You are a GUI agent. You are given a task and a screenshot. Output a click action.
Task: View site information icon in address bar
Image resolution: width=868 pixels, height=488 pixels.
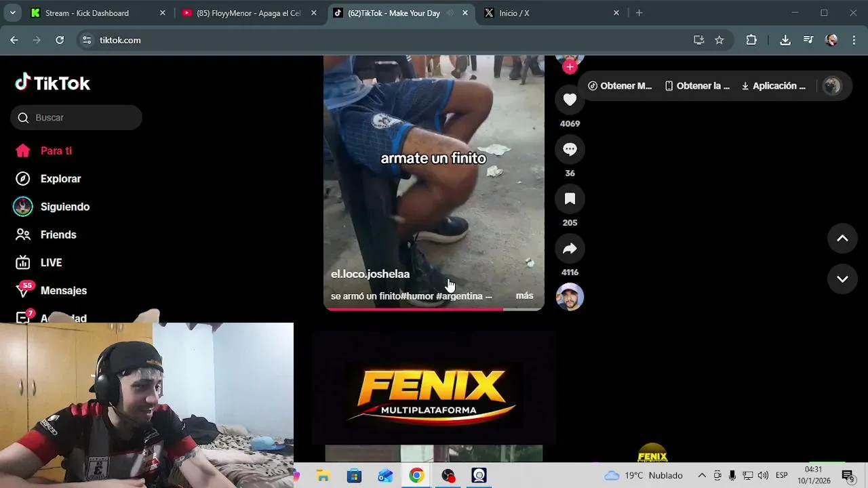pyautogui.click(x=87, y=40)
